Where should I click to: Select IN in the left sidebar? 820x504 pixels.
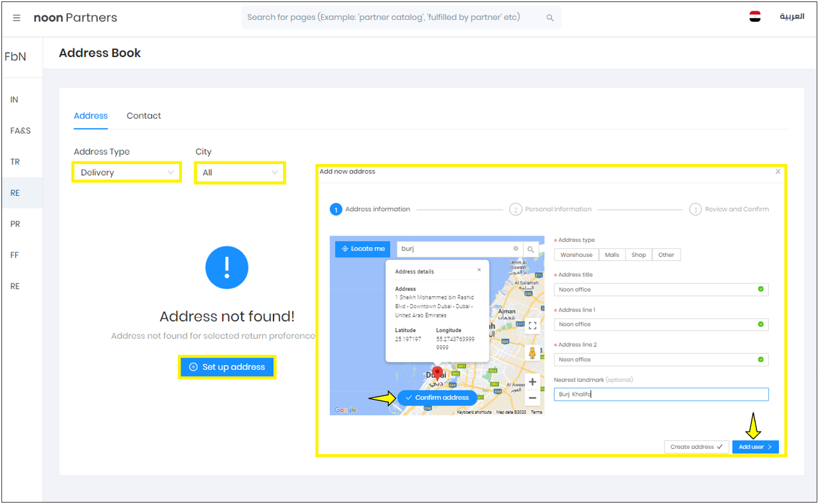coord(15,100)
